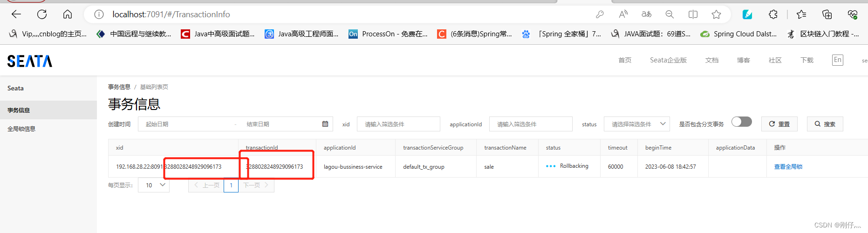Image resolution: width=868 pixels, height=233 pixels.
Task: Click 事务信息 breadcrumb link
Action: 119,87
